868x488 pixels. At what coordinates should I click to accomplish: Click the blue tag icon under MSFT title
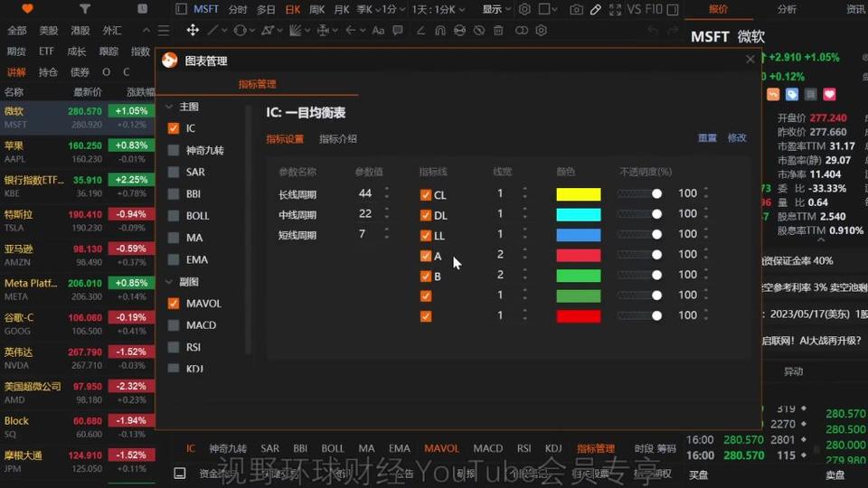[x=792, y=95]
